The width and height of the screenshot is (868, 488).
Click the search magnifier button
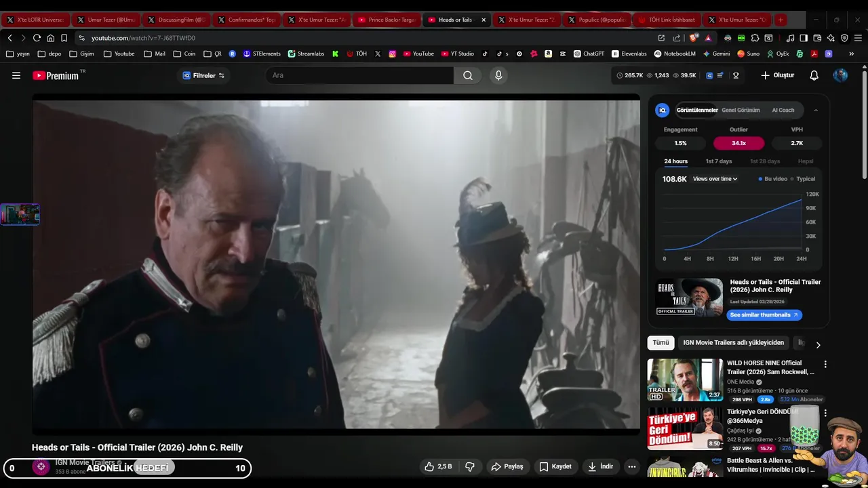(x=468, y=75)
